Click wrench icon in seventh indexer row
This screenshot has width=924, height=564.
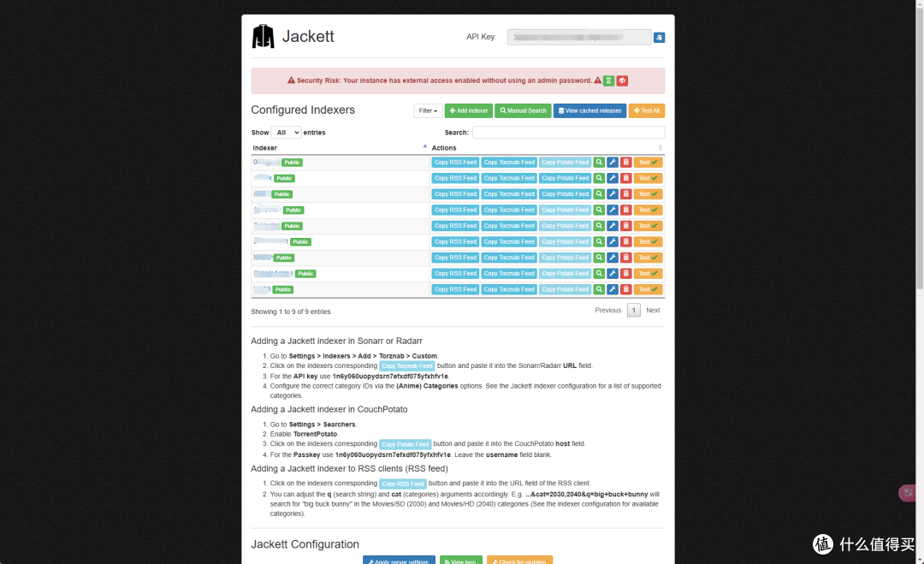pyautogui.click(x=613, y=258)
